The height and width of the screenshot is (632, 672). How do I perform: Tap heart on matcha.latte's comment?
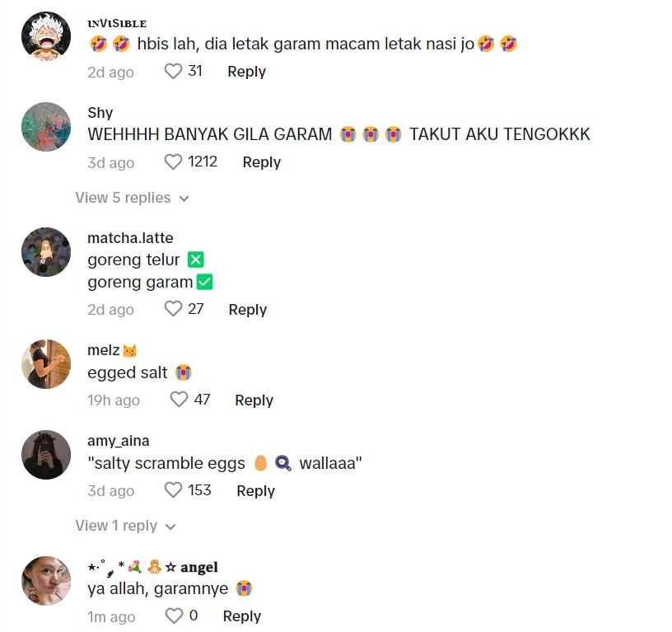[x=173, y=309]
